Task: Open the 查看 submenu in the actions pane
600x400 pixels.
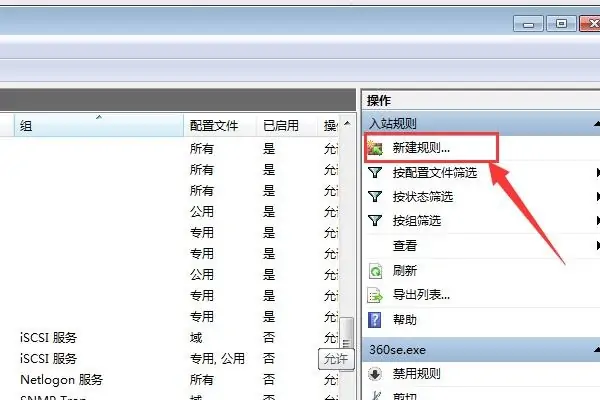Action: pos(481,246)
